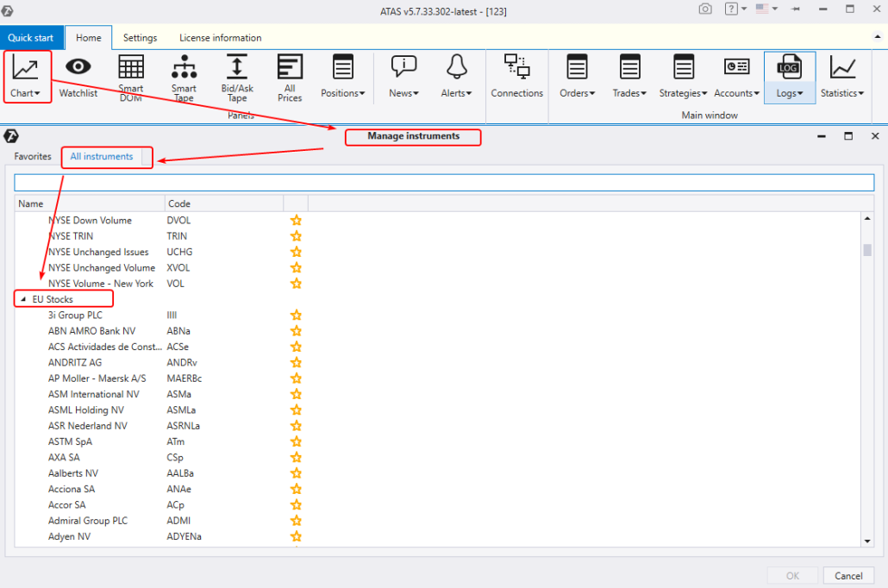Open Bid/Ask Tape panel
Viewport: 888px width, 588px height.
(x=237, y=76)
